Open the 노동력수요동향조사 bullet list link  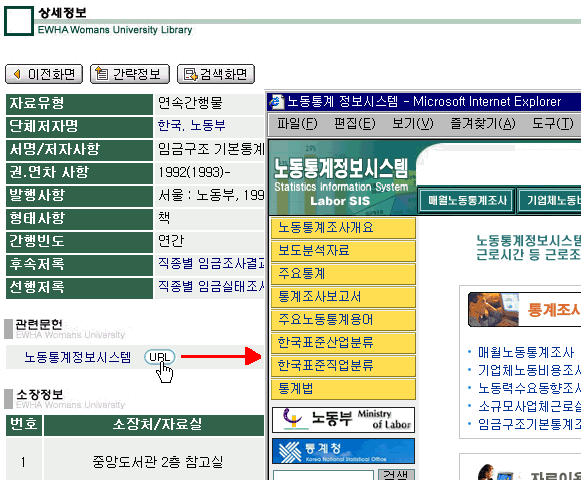click(529, 388)
